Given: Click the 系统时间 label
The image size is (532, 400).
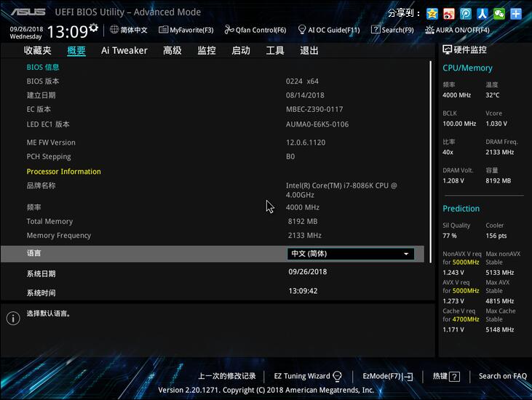Looking at the screenshot, I should tap(41, 293).
